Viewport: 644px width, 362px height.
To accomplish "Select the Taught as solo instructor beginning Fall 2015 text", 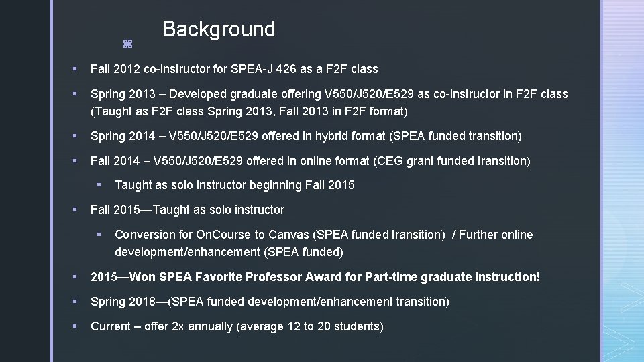I will click(235, 185).
